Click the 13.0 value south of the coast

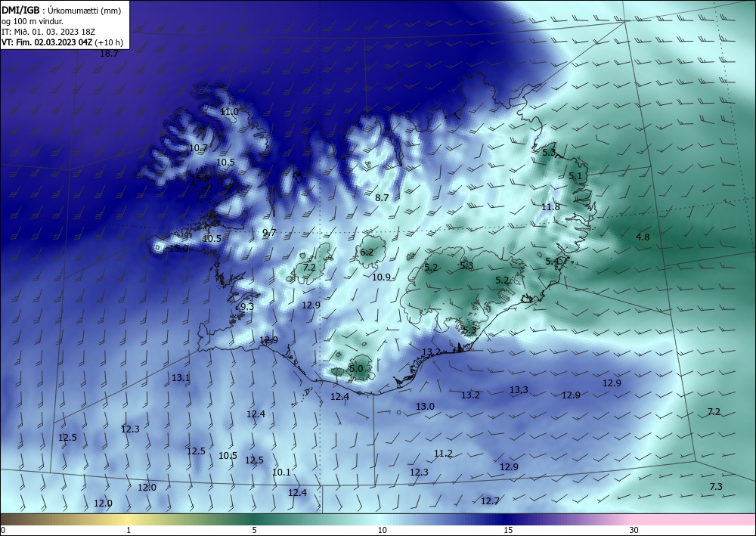click(425, 407)
